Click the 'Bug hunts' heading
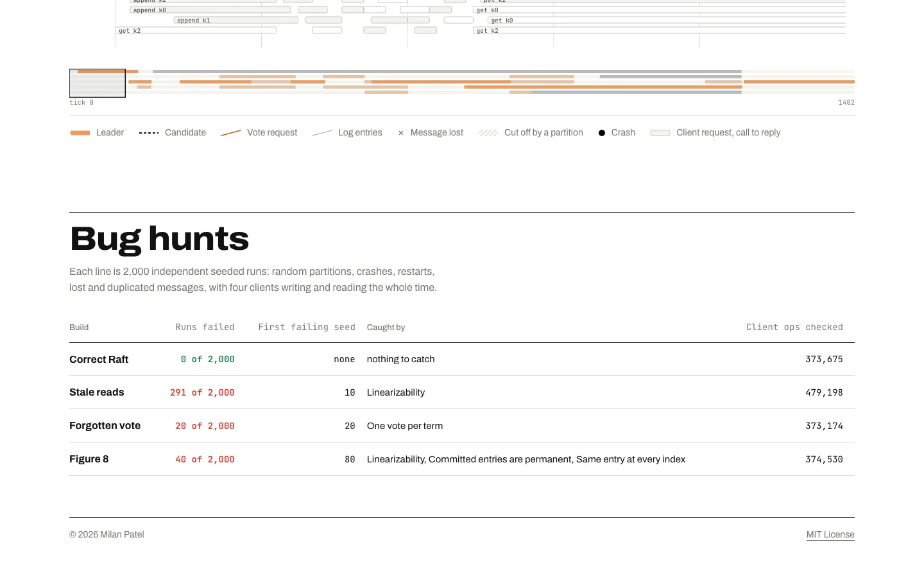Image resolution: width=924 pixels, height=578 pixels. (x=159, y=239)
